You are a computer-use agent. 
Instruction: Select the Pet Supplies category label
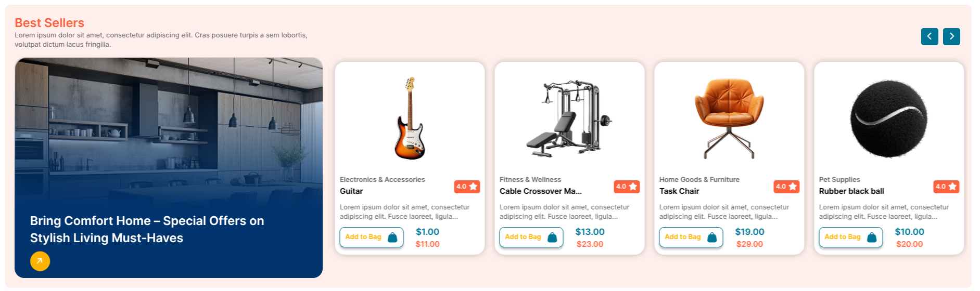pos(839,179)
